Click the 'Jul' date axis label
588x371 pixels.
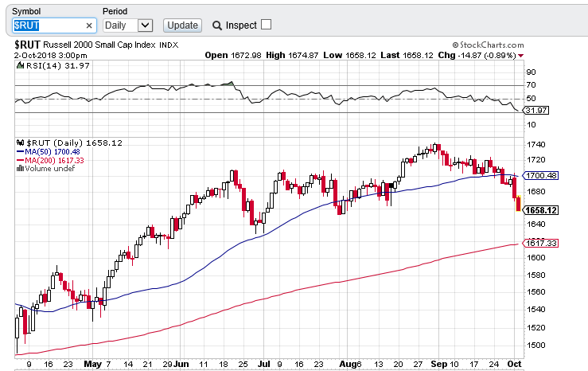click(264, 364)
